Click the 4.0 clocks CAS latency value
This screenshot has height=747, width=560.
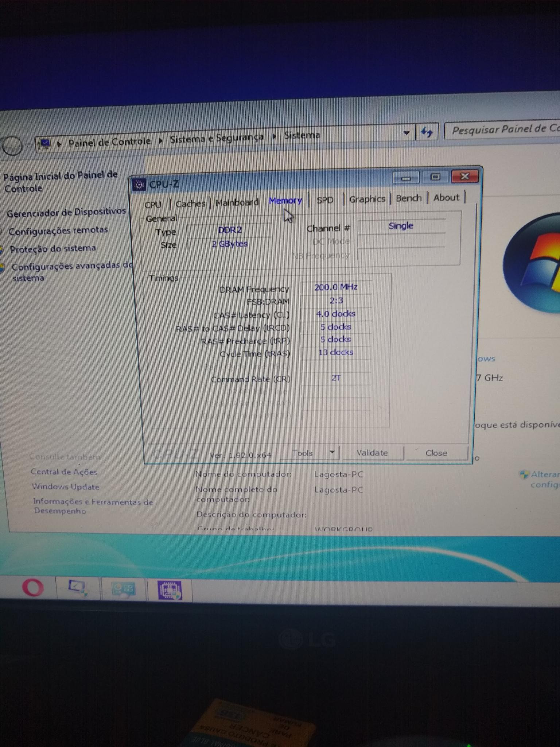pyautogui.click(x=336, y=314)
